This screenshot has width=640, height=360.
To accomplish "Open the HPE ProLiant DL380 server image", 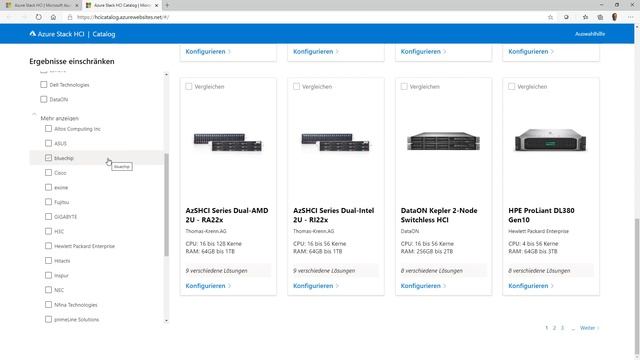I will (x=551, y=140).
